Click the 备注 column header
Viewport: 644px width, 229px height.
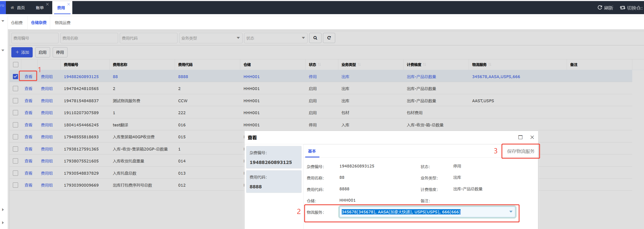pos(574,65)
